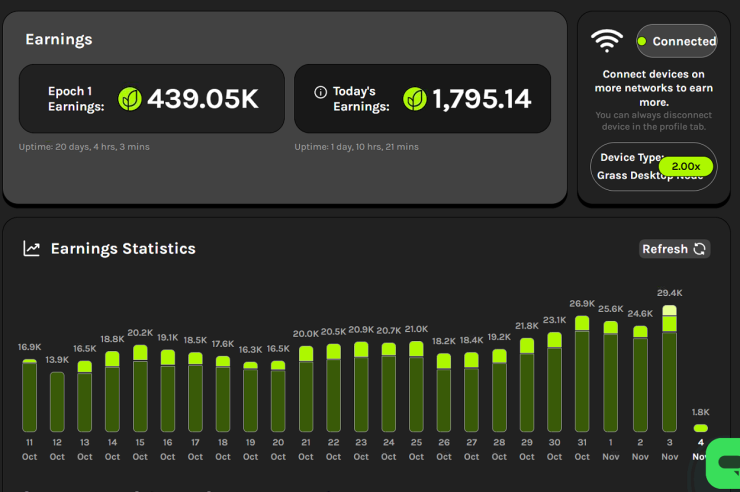740x492 pixels.
Task: Click the 17 Oct bar labeled 18.5K
Action: [195, 392]
